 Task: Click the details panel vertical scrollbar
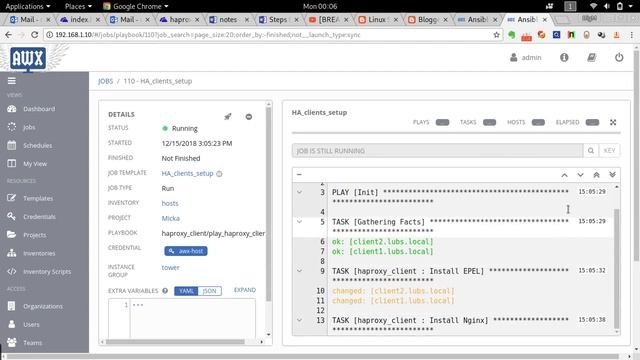point(268,204)
